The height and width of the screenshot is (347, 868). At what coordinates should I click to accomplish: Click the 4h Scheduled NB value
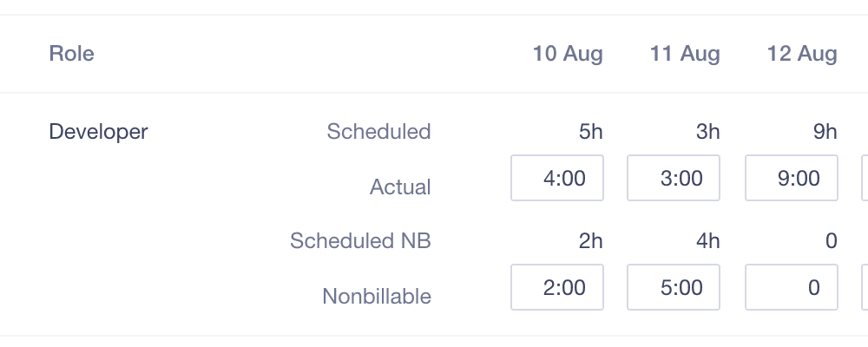pyautogui.click(x=708, y=241)
